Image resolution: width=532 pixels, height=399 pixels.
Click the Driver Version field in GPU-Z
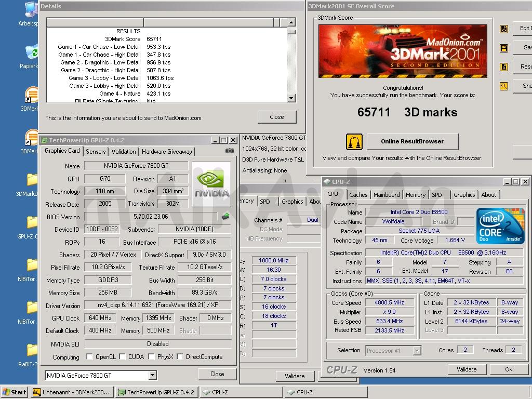[158, 305]
